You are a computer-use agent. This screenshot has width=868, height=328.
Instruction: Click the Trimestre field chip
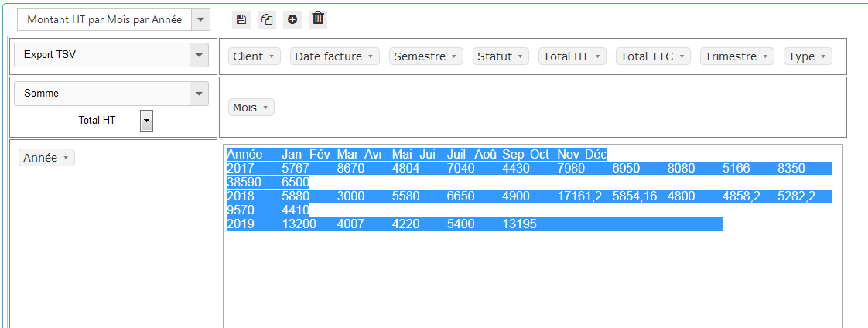(x=736, y=56)
